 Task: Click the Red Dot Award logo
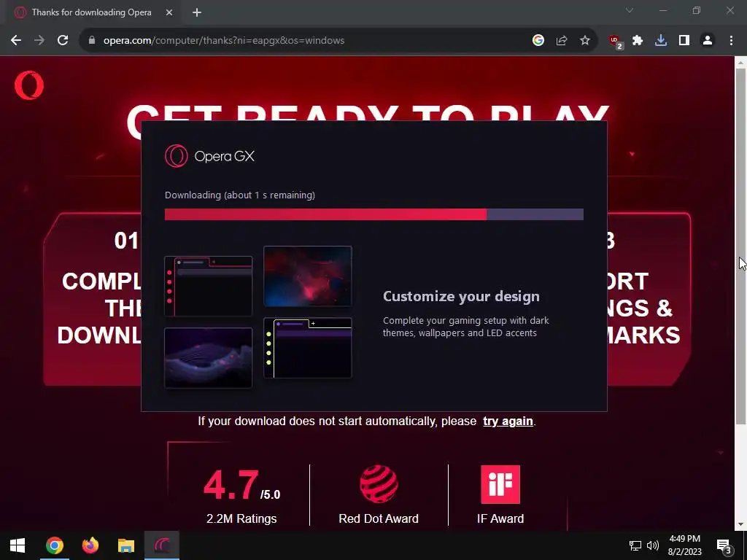point(379,484)
